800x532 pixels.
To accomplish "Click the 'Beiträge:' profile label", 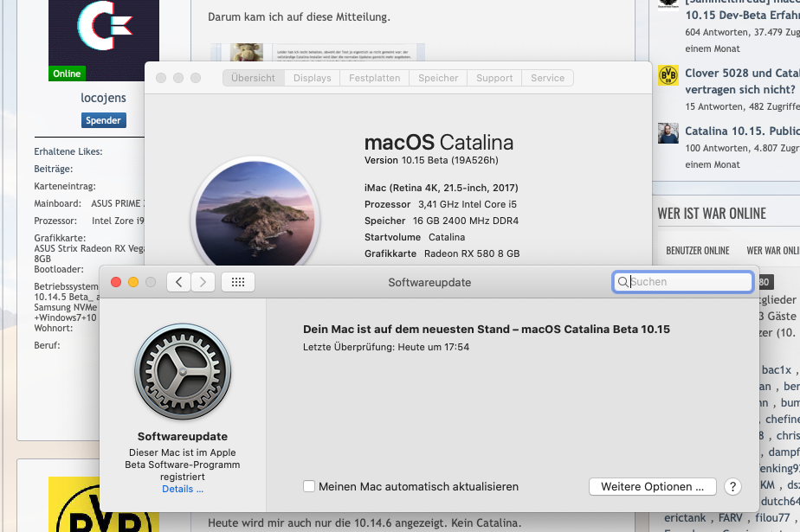I will 53,169.
